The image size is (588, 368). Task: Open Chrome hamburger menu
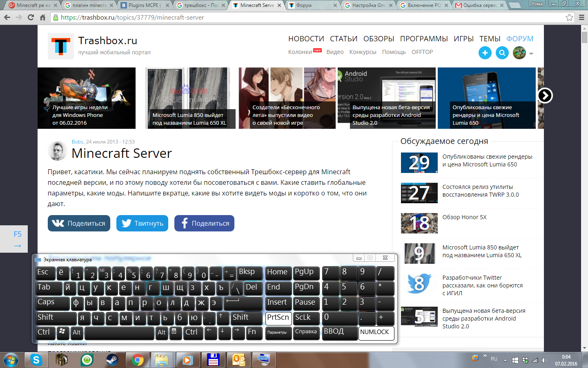[x=581, y=18]
